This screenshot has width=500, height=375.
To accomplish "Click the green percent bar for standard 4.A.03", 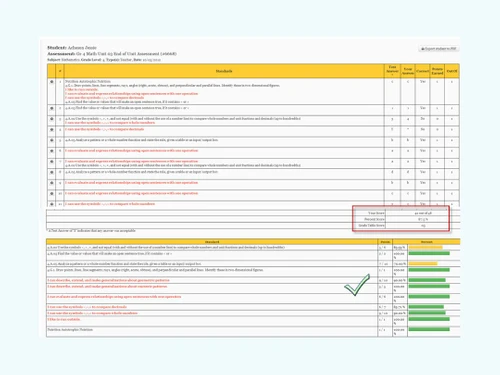I will click(429, 254).
